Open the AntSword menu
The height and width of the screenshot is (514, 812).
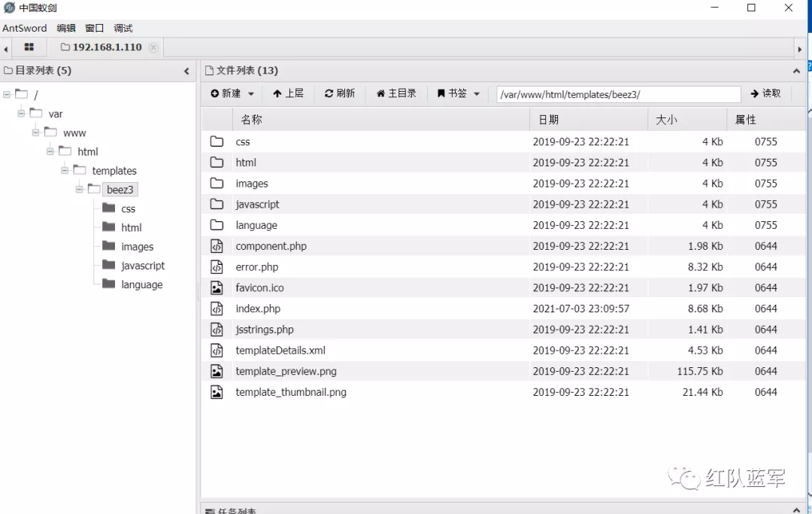pos(24,28)
